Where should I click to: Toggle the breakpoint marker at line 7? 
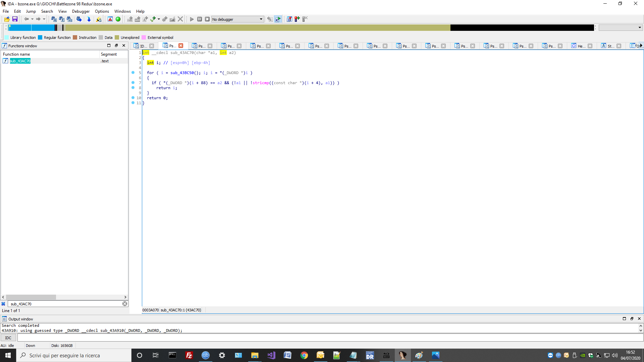click(133, 82)
